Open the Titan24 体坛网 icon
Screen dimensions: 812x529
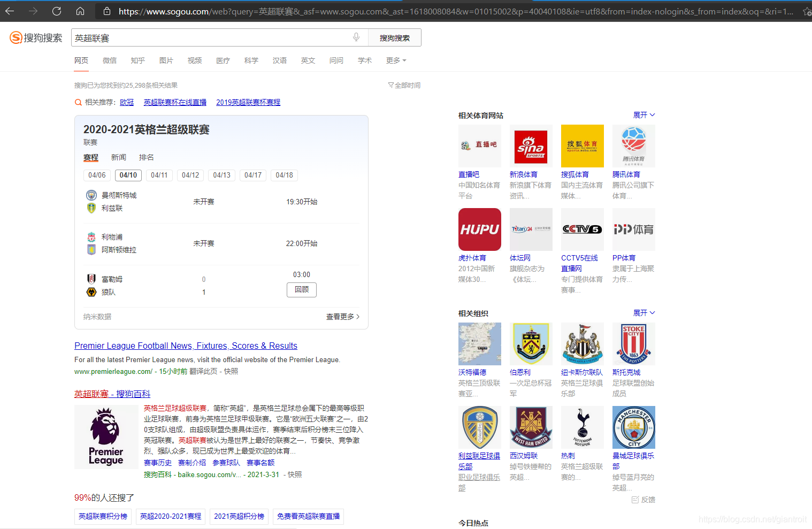pos(531,229)
